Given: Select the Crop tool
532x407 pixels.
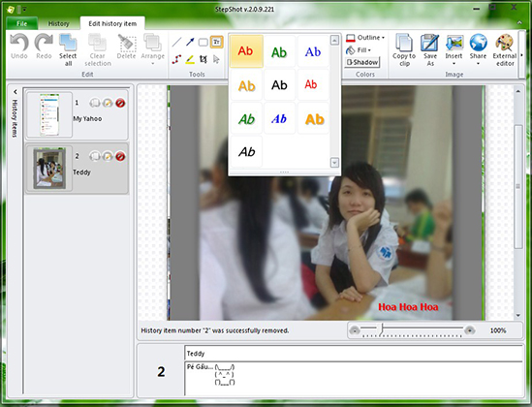Looking at the screenshot, I should click(x=203, y=60).
